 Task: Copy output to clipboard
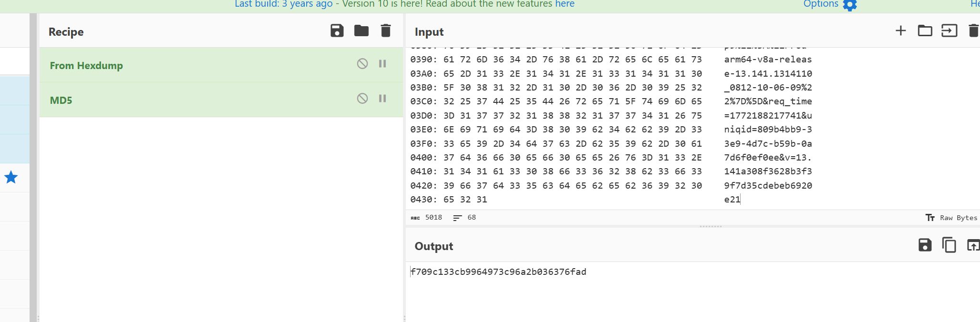pyautogui.click(x=949, y=245)
